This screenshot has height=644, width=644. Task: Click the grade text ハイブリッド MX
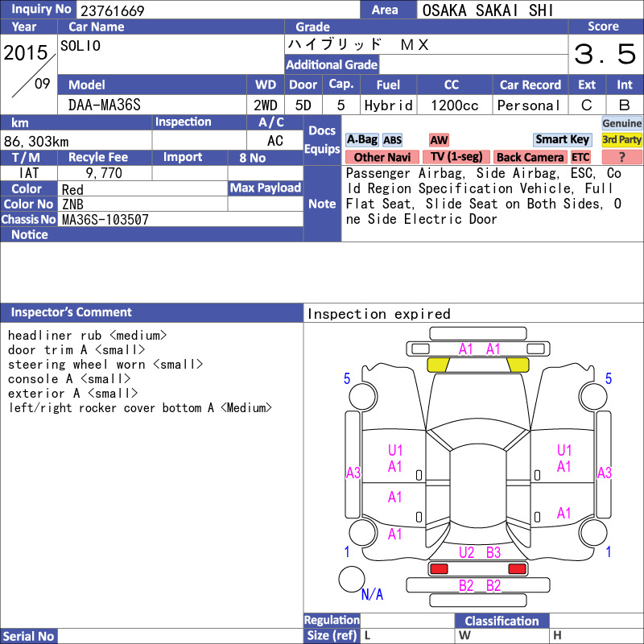(357, 44)
